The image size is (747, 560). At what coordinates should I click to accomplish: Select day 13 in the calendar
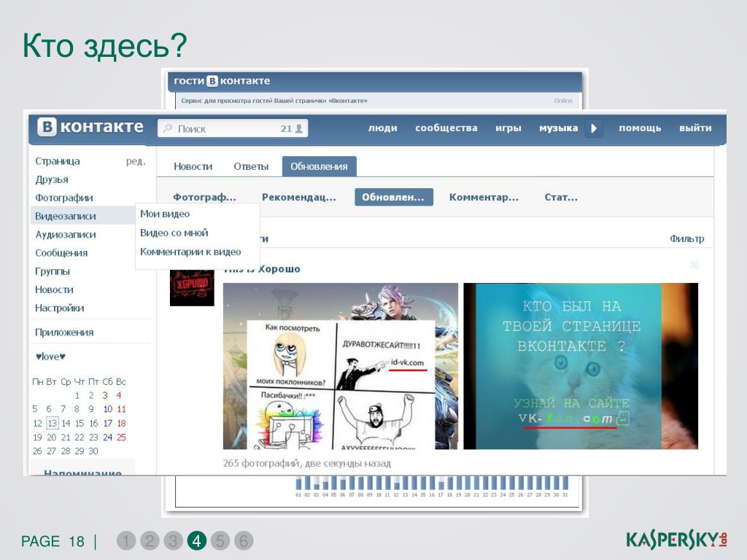(52, 423)
